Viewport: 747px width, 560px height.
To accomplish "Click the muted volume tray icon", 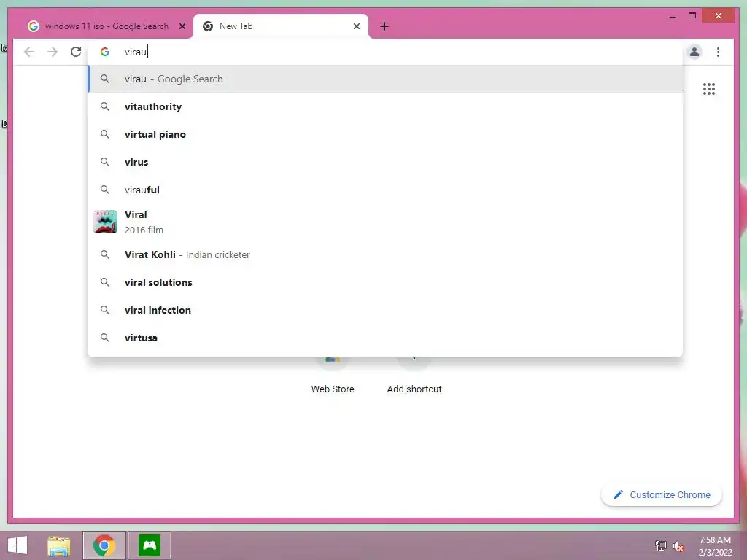I will 678,546.
